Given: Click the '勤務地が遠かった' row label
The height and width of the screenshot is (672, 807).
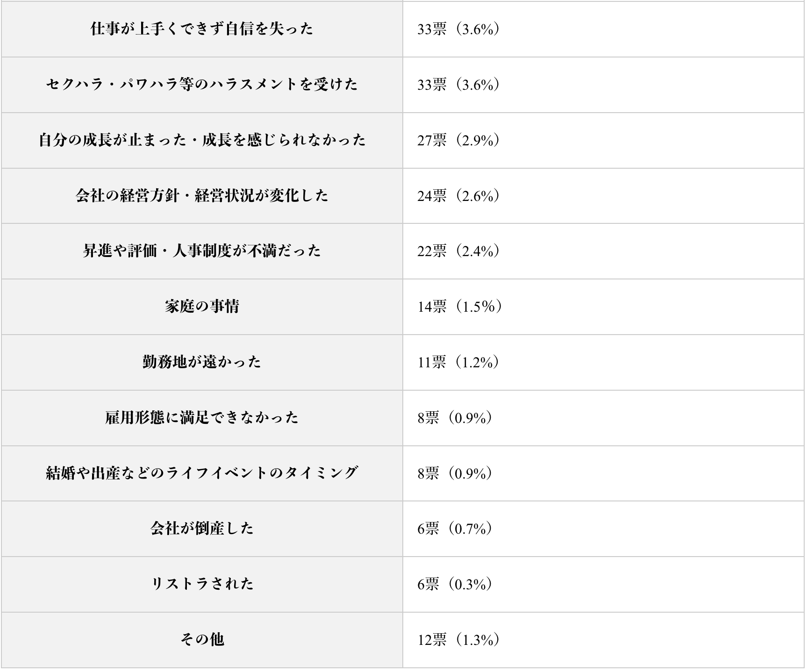Looking at the screenshot, I should tap(202, 362).
